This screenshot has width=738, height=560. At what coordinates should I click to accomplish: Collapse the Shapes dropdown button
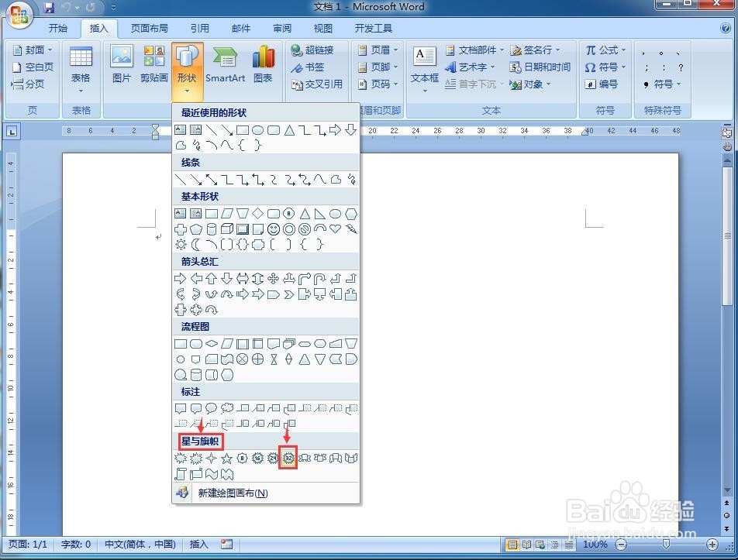pyautogui.click(x=187, y=70)
